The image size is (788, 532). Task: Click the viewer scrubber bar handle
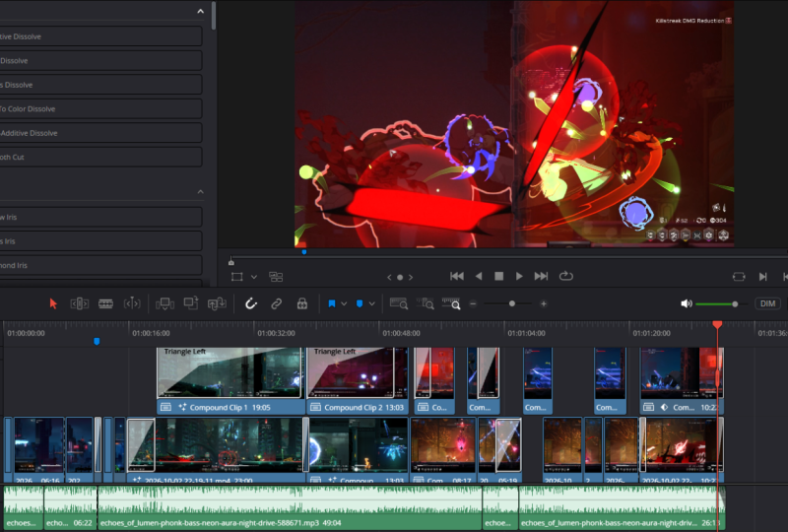coord(231,261)
